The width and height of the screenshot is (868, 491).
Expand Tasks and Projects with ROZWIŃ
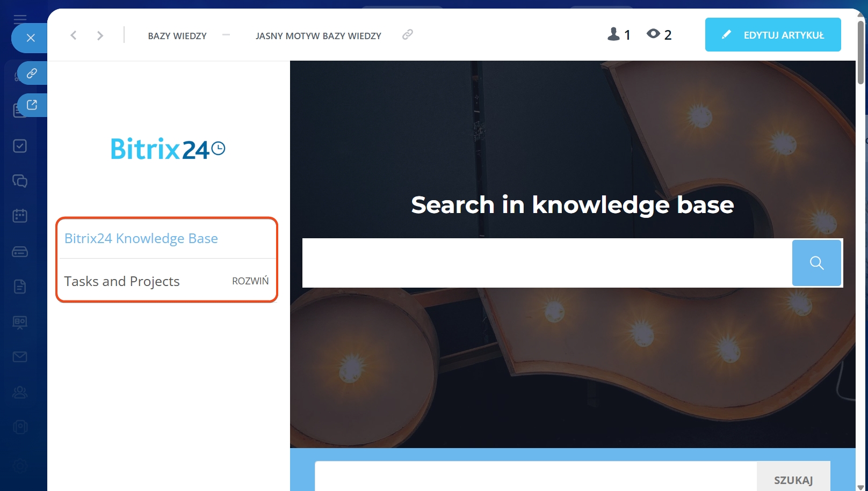coord(250,281)
